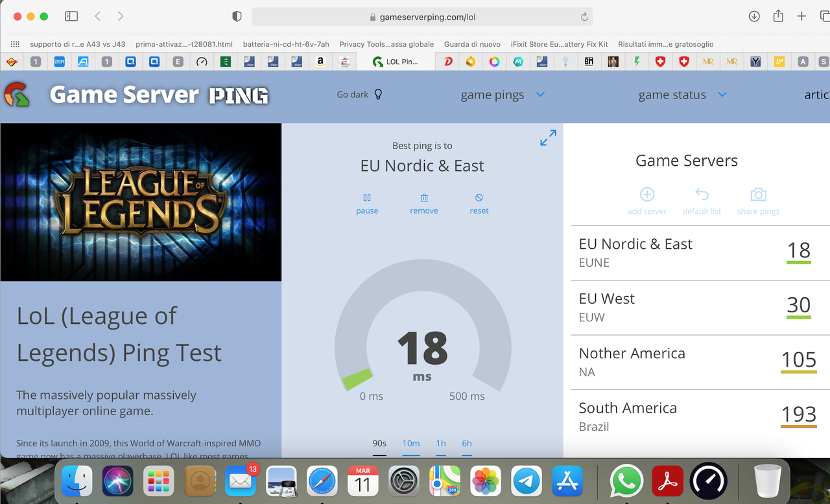Select the 1h time range tab
The width and height of the screenshot is (830, 504).
click(x=441, y=444)
